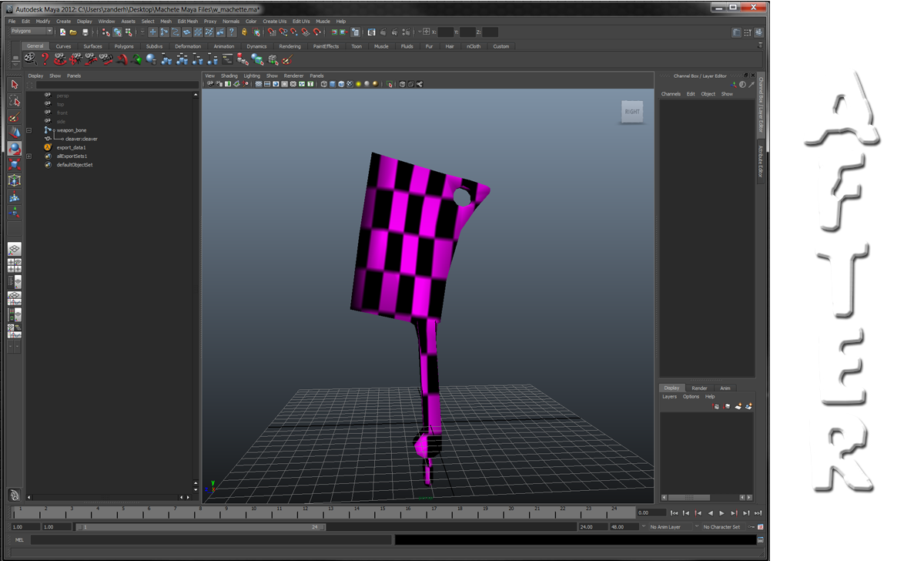This screenshot has width=924, height=561.
Task: Switch to the Rendering shelf tab
Action: coord(290,46)
